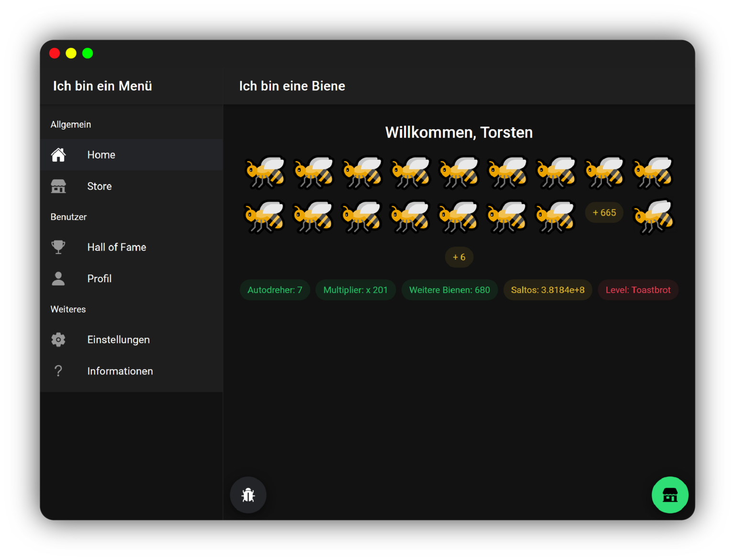Click the question mark icon for Informationen

(58, 371)
